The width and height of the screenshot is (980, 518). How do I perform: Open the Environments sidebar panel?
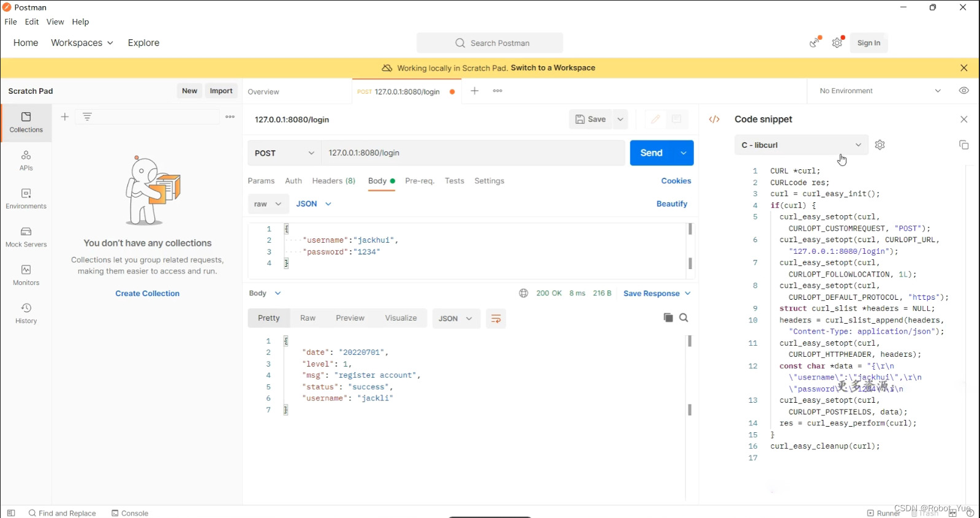pyautogui.click(x=26, y=199)
